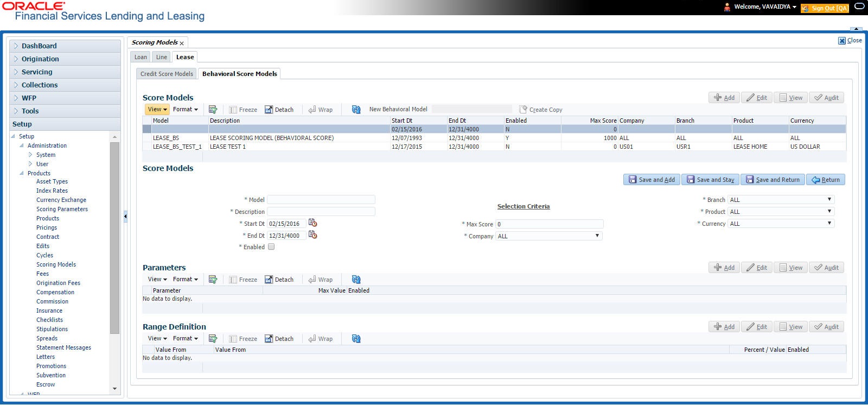Detach the Parameters table

(x=279, y=280)
